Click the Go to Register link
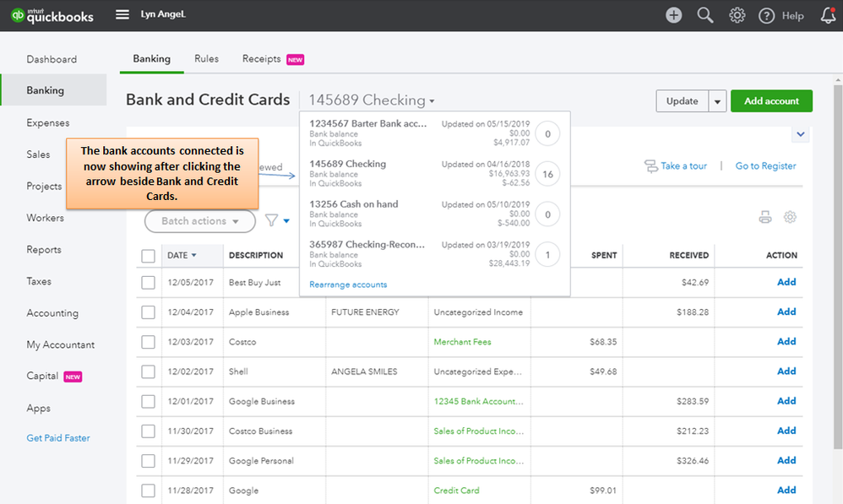The image size is (843, 504). 765,166
